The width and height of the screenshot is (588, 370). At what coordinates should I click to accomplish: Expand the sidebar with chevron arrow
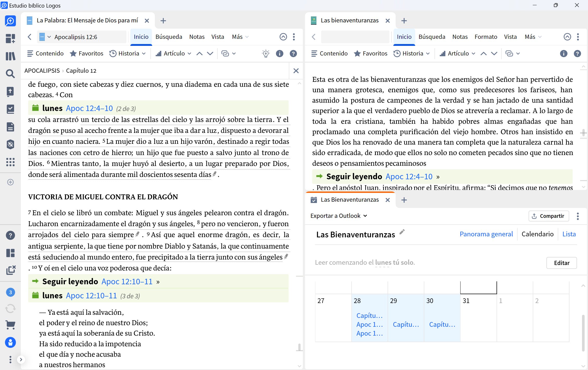[21, 360]
